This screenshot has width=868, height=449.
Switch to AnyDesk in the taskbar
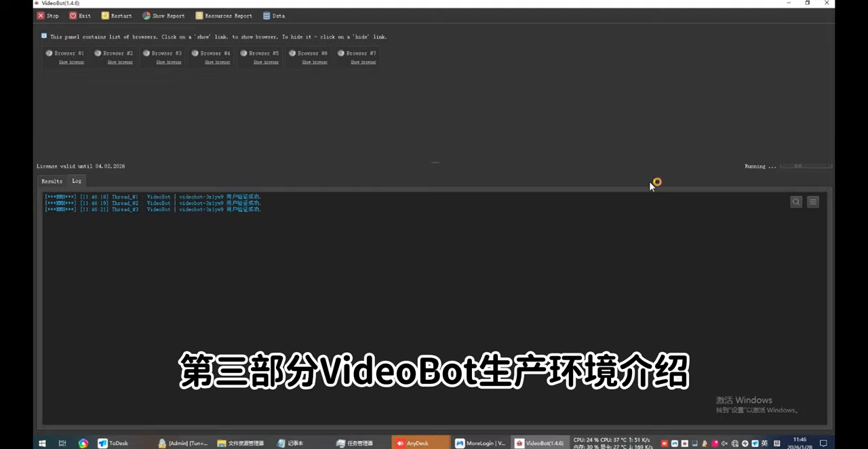tap(421, 443)
